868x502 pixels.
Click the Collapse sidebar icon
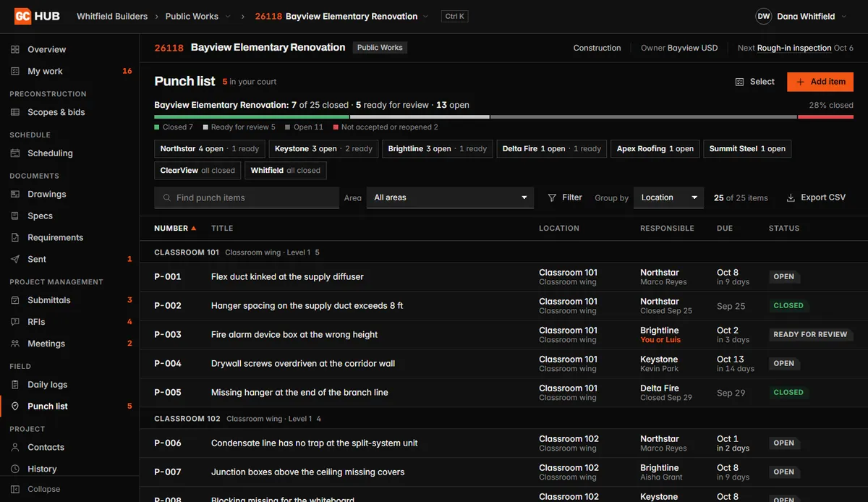(x=15, y=489)
